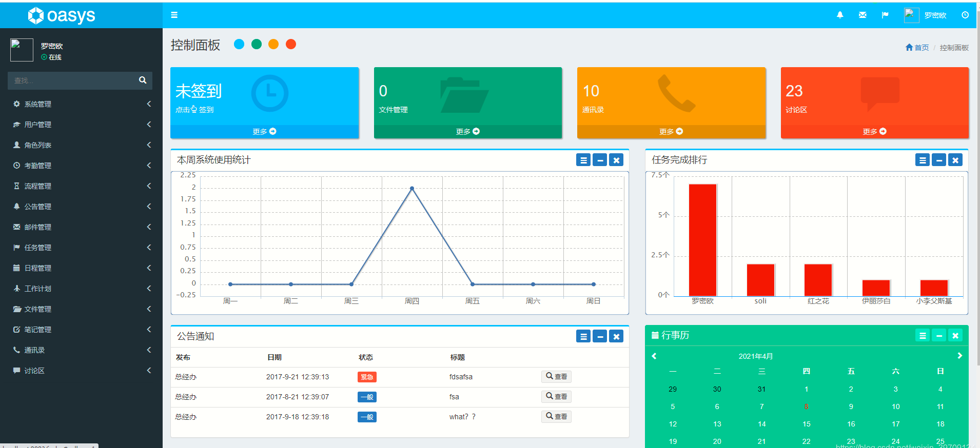980x448 pixels.
Task: Click the sidebar profile picture
Action: point(22,50)
